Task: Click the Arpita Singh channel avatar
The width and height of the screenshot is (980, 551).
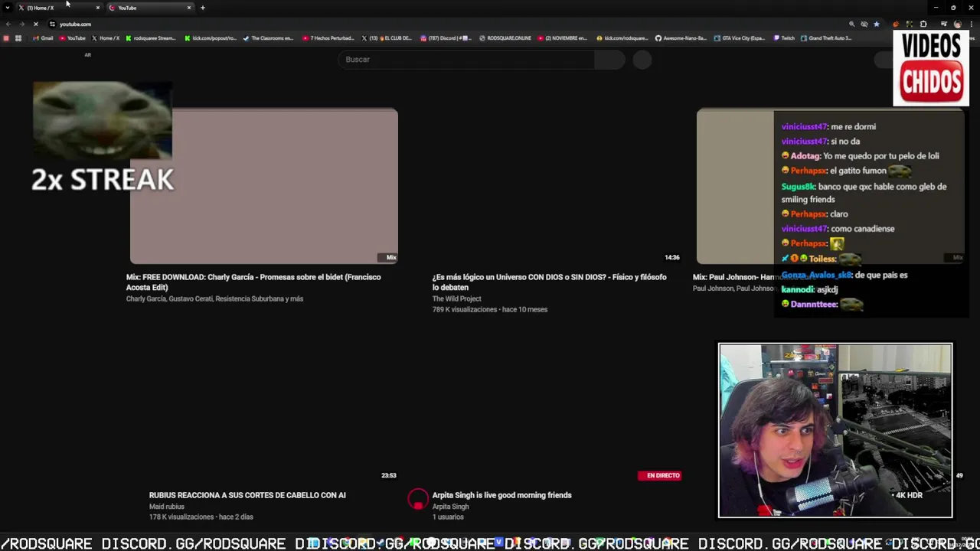Action: coord(418,500)
